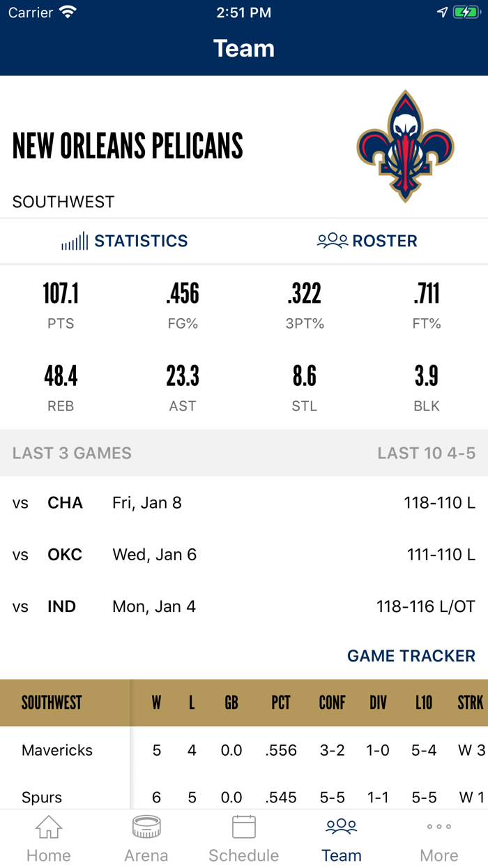Select the OKC game row
488x868 pixels.
click(x=244, y=554)
